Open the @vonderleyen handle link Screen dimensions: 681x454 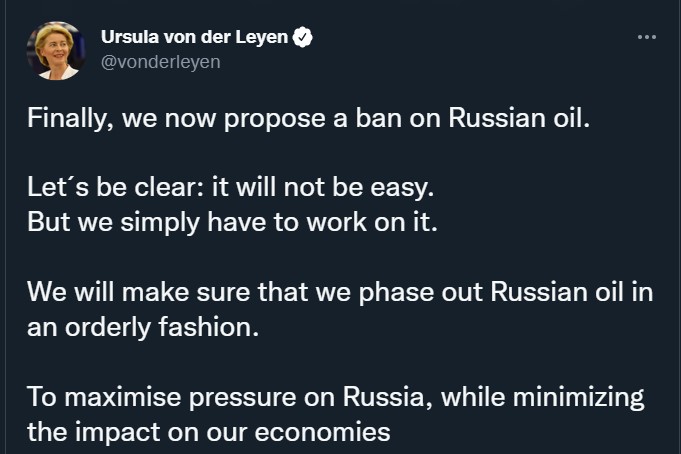161,62
